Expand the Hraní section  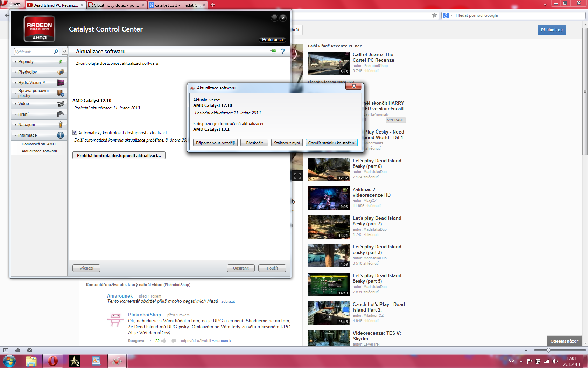click(15, 114)
